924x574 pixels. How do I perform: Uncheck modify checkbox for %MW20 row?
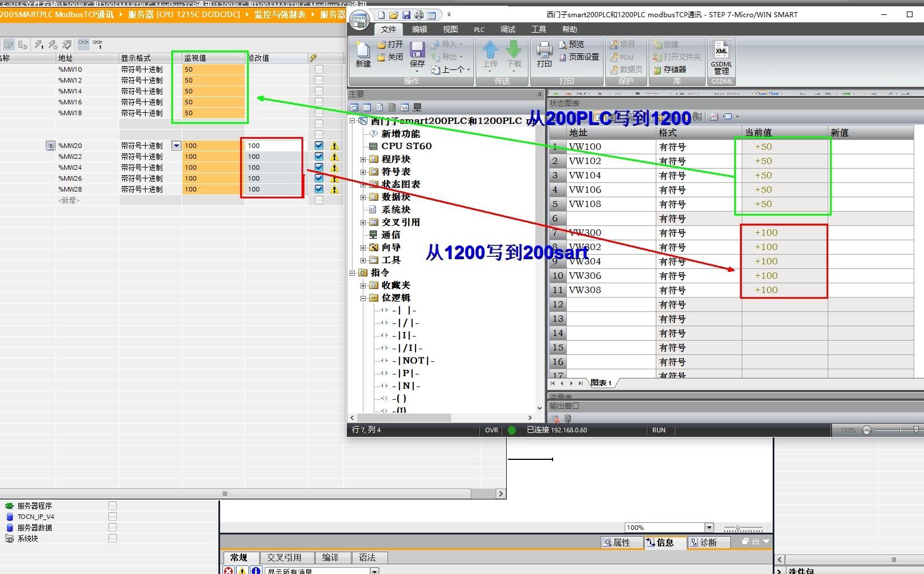point(319,146)
